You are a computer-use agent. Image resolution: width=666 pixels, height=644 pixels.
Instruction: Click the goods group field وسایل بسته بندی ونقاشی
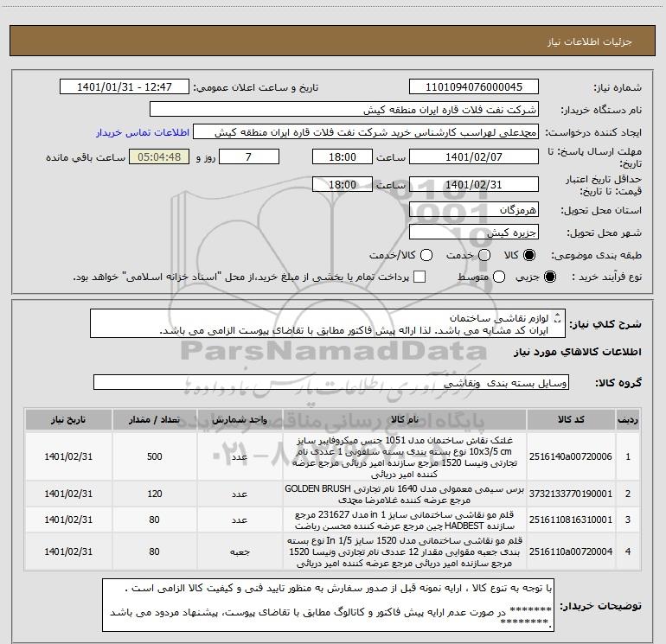(331, 382)
